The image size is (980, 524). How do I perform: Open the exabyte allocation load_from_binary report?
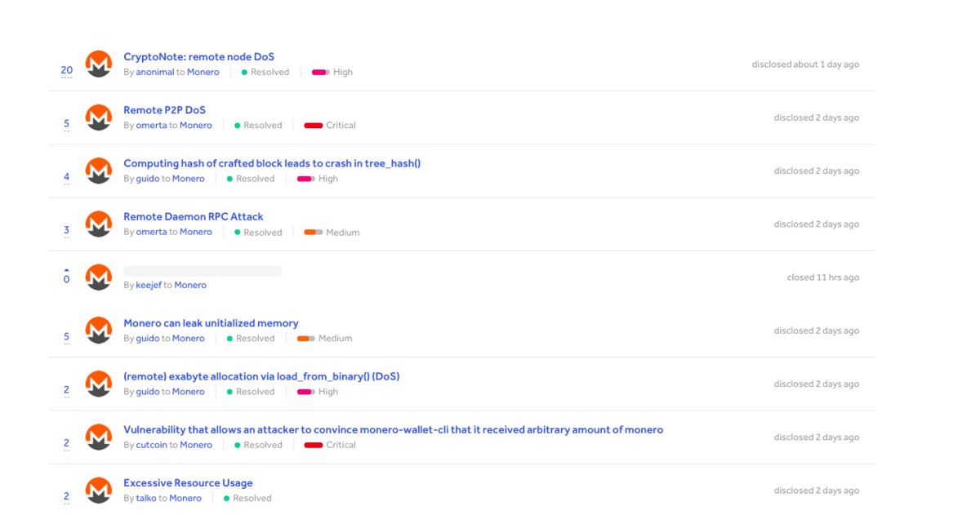point(261,376)
